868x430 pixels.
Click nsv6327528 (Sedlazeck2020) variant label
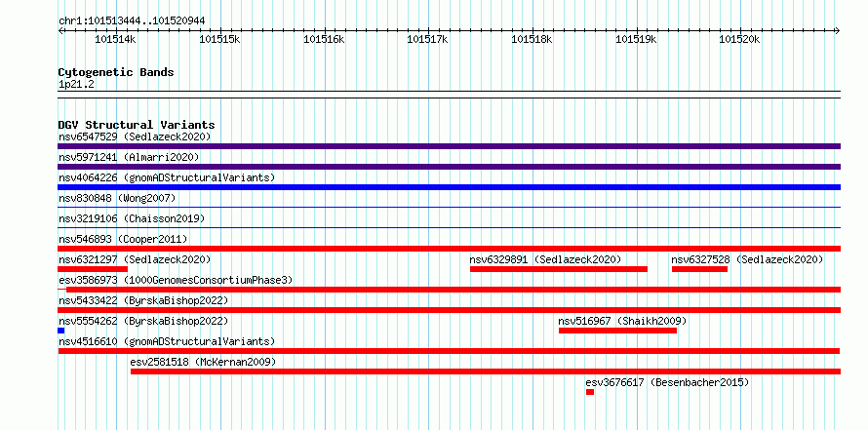coord(747,259)
